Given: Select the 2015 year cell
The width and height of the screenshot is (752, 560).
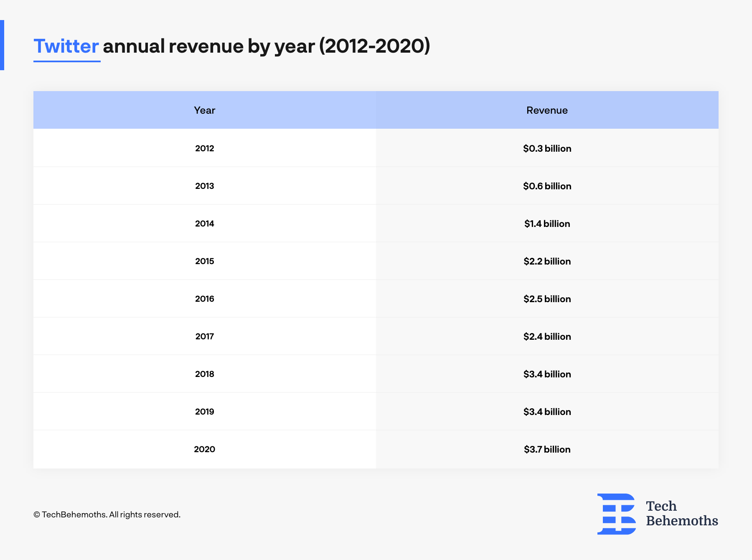Looking at the screenshot, I should point(205,261).
